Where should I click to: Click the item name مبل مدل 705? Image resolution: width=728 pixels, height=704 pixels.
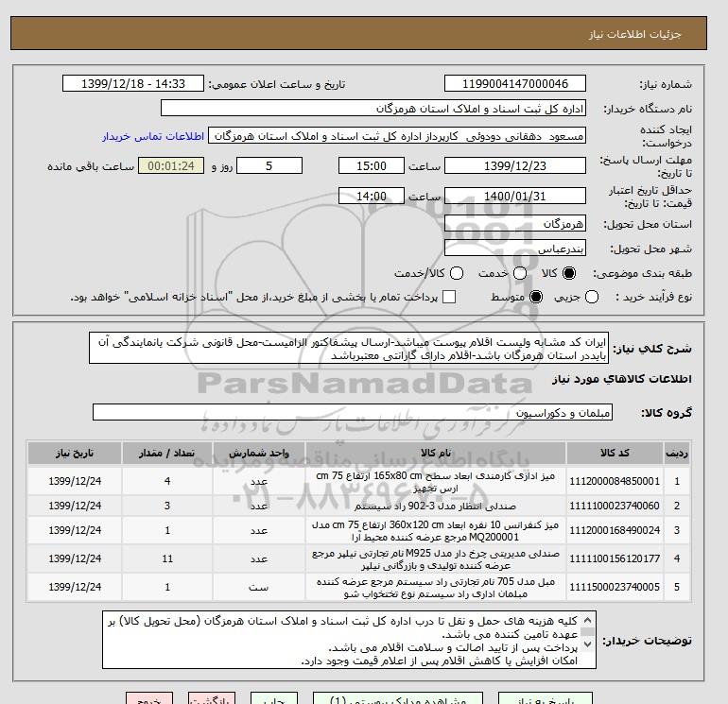coord(436,588)
